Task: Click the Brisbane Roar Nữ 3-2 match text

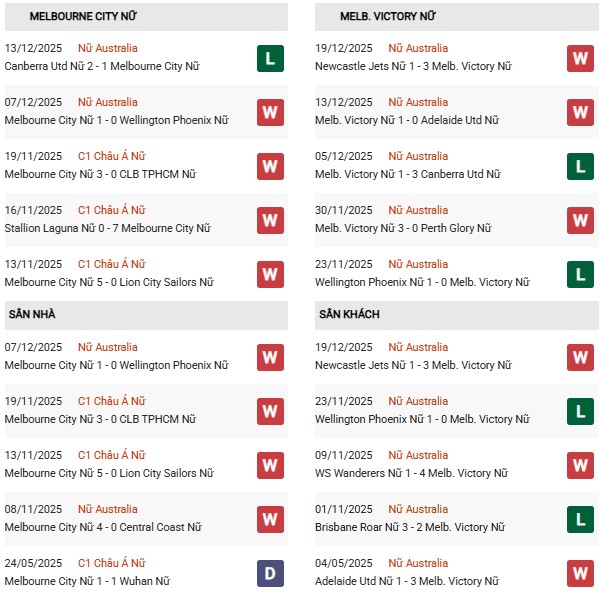Action: pyautogui.click(x=410, y=527)
